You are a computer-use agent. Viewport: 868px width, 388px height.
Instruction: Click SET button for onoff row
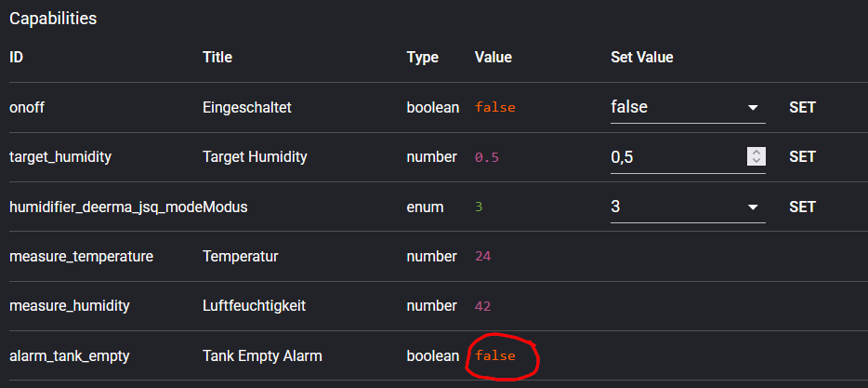pos(802,108)
